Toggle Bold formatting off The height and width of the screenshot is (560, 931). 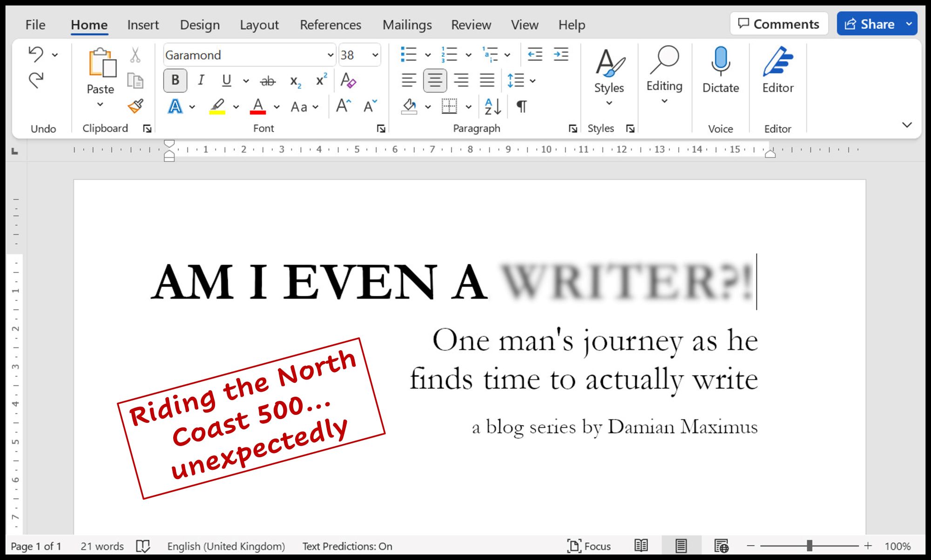tap(175, 80)
